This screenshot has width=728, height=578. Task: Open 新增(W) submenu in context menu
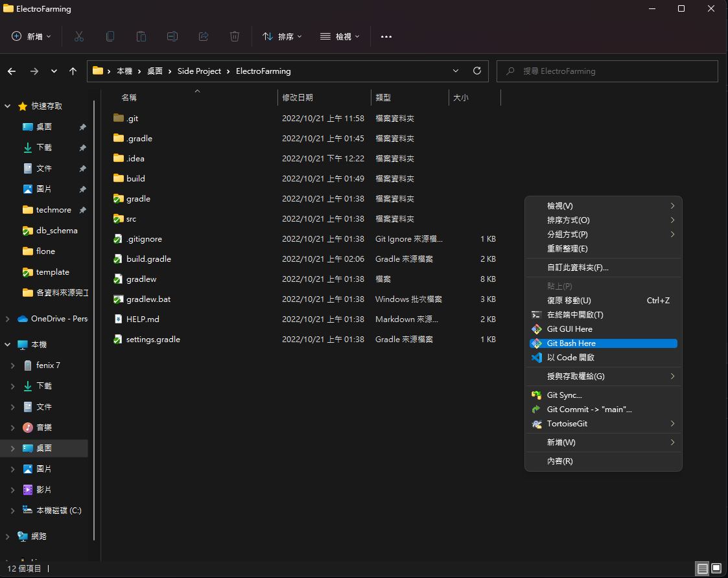(603, 443)
